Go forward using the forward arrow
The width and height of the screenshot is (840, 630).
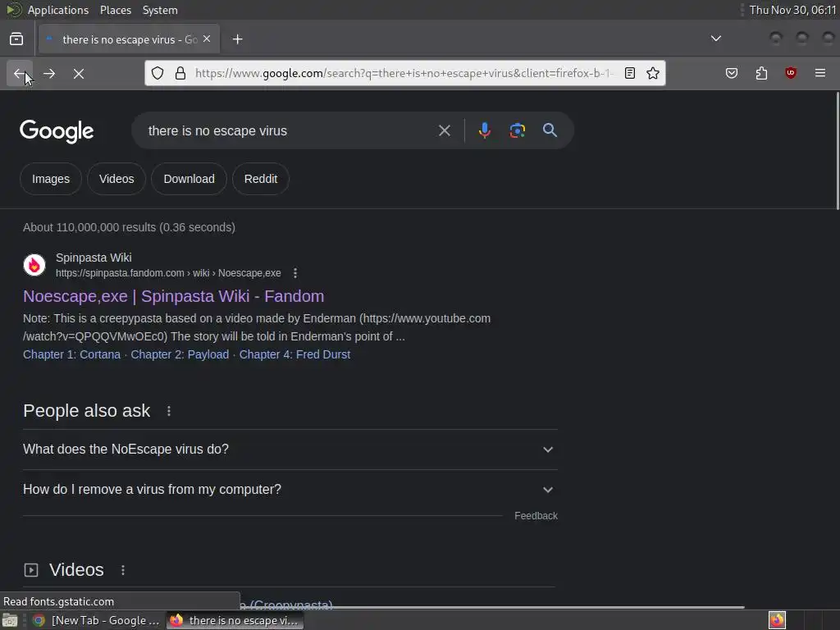pos(48,73)
